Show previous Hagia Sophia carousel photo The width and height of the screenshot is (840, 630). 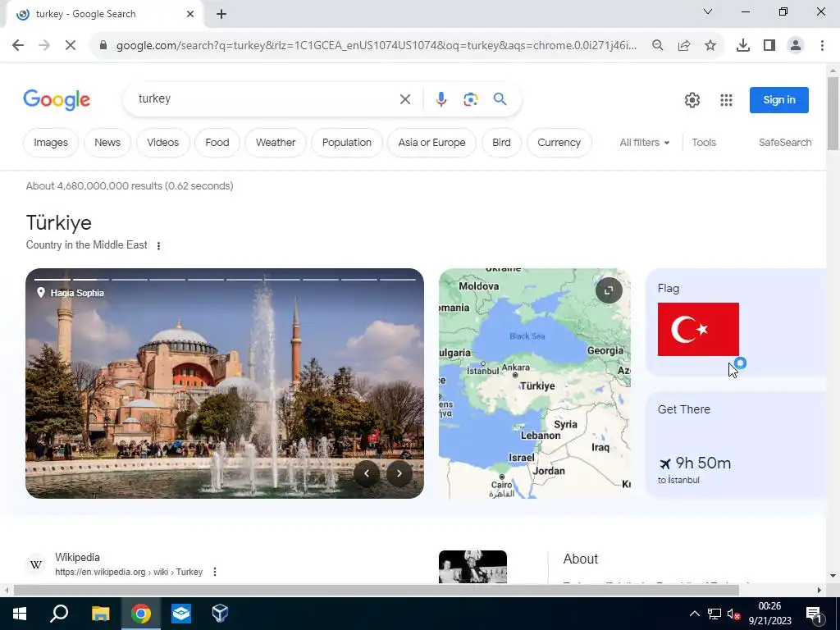point(367,473)
